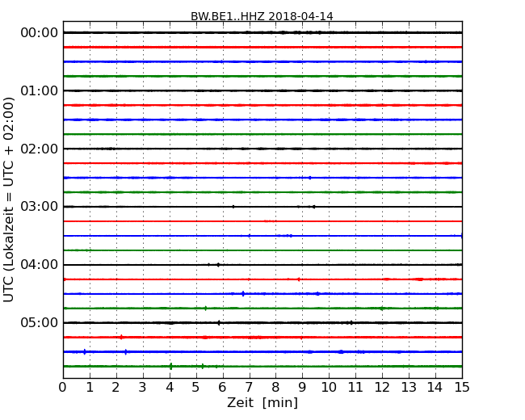The width and height of the screenshot is (525, 420).
Task: Click the y-axis label UTC (Lokalzeit = UTC + 02:00)
Action: [9, 199]
